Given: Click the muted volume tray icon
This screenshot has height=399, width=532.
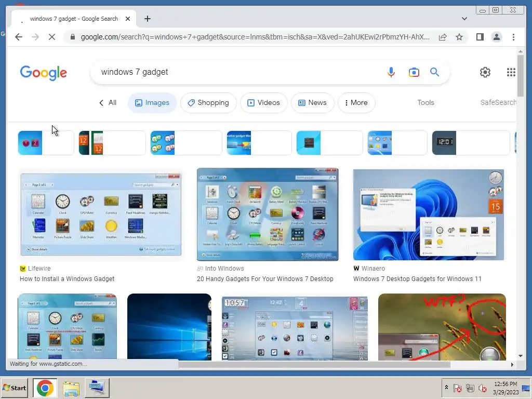Looking at the screenshot, I should (482, 388).
